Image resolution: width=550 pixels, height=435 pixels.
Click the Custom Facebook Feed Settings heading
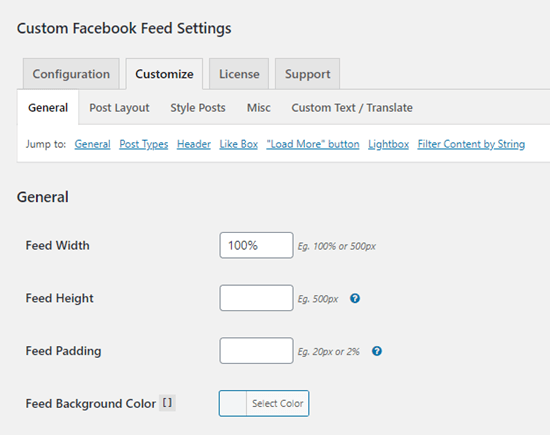pyautogui.click(x=124, y=28)
